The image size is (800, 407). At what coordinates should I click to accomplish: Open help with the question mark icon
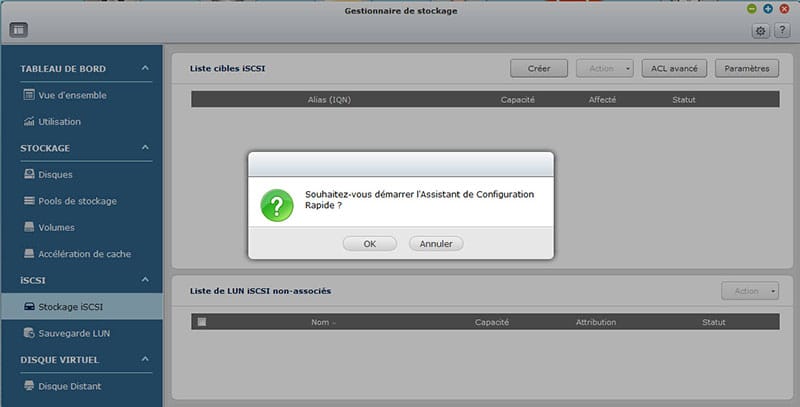782,31
